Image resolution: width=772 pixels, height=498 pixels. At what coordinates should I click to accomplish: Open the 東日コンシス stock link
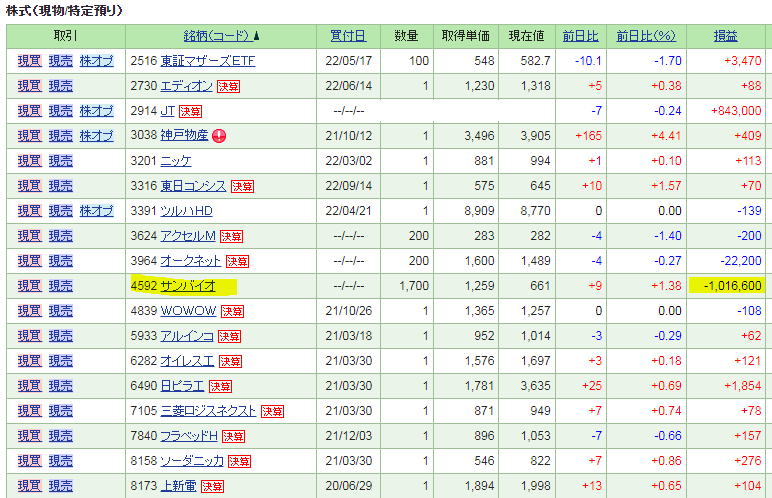[x=193, y=186]
